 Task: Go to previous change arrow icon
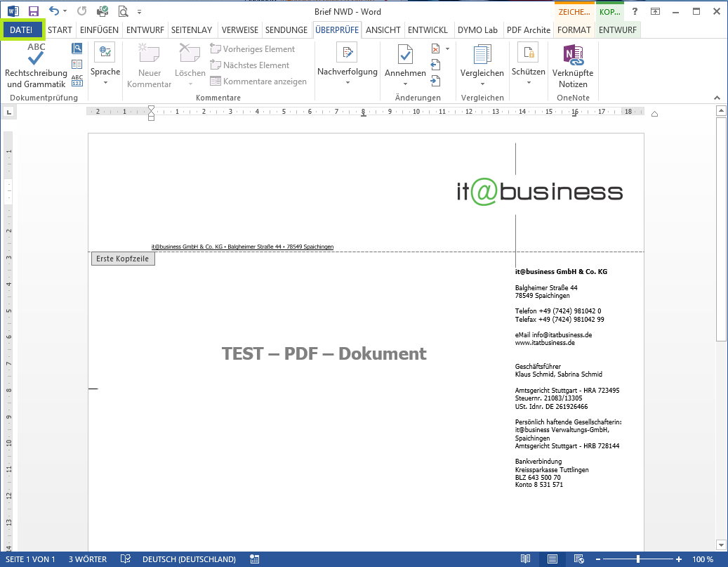(x=435, y=65)
